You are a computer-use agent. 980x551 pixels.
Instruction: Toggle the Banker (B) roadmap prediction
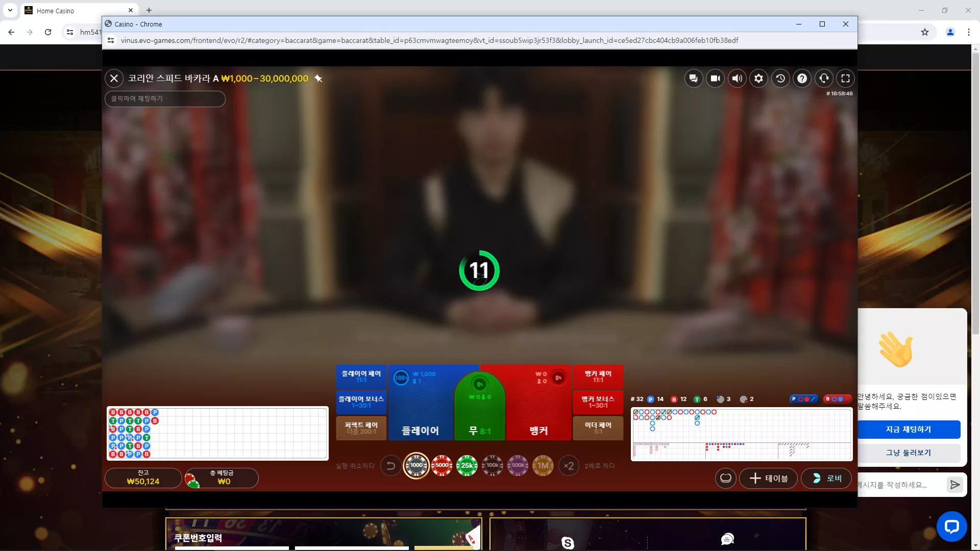pyautogui.click(x=838, y=399)
